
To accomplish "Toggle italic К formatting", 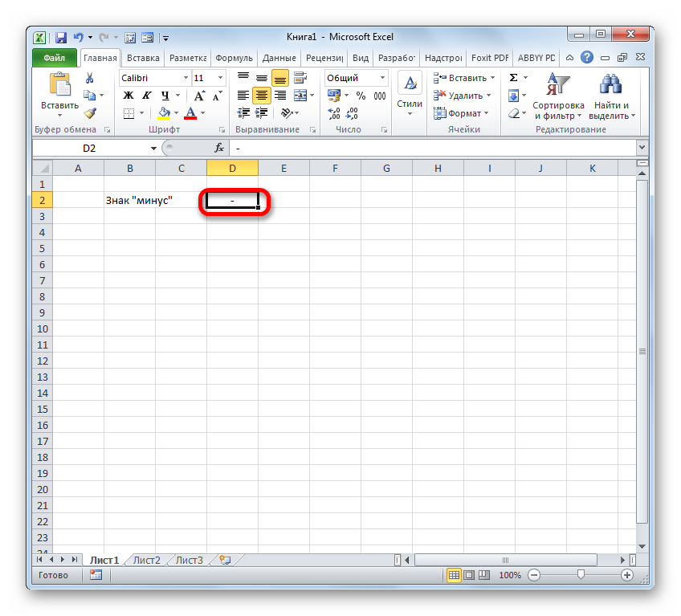I will [x=147, y=96].
